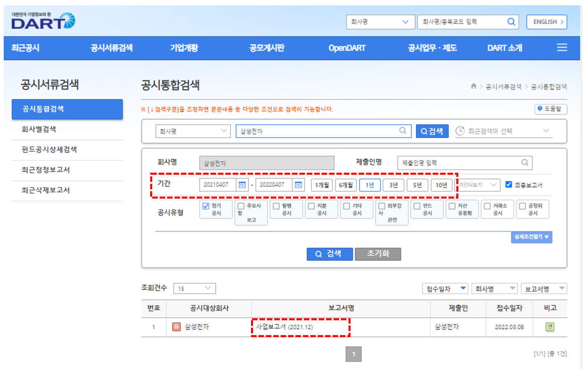The image size is (588, 375).
Task: Click the start date field 20210407
Action: coord(218,185)
